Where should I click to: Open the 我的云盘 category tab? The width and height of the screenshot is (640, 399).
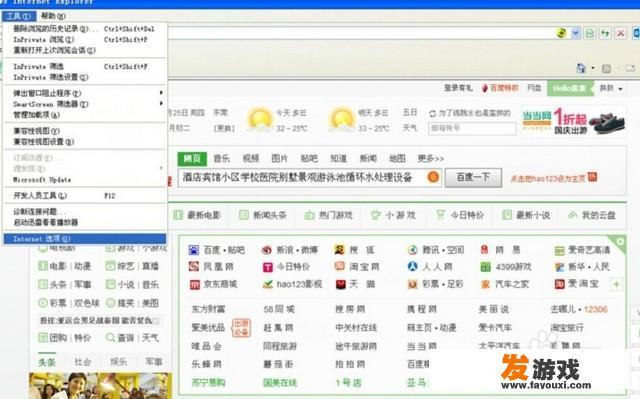(592, 215)
